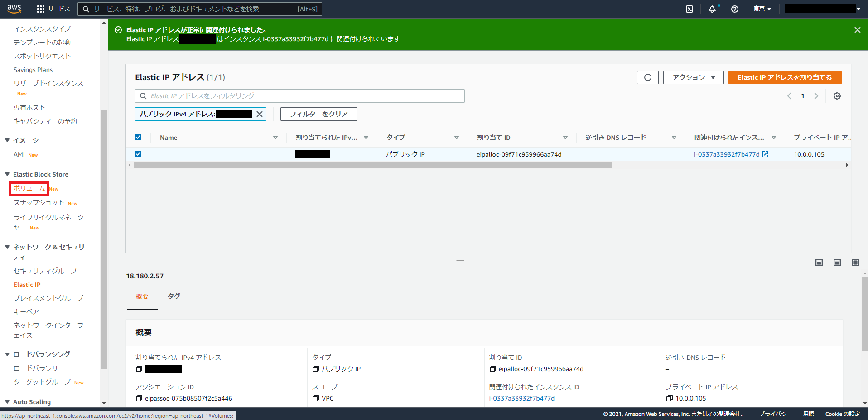Open Terms footer link
The height and width of the screenshot is (420, 868).
809,414
